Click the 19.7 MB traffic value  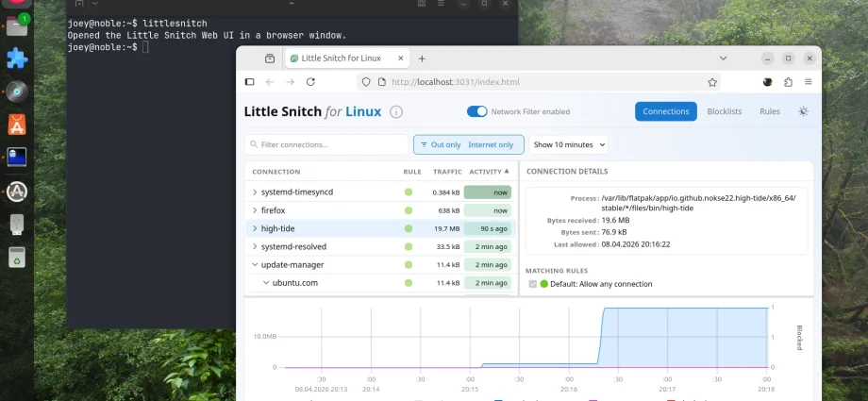pos(446,228)
